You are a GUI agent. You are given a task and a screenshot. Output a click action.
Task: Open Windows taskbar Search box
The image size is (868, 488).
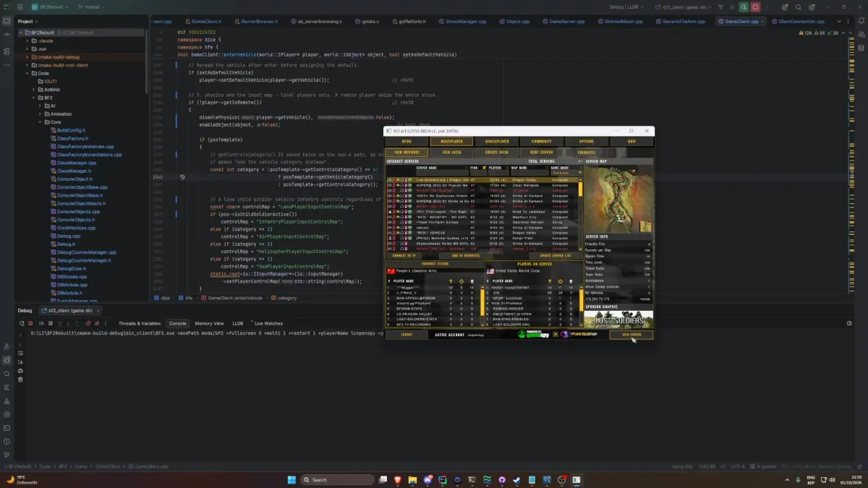(336, 479)
